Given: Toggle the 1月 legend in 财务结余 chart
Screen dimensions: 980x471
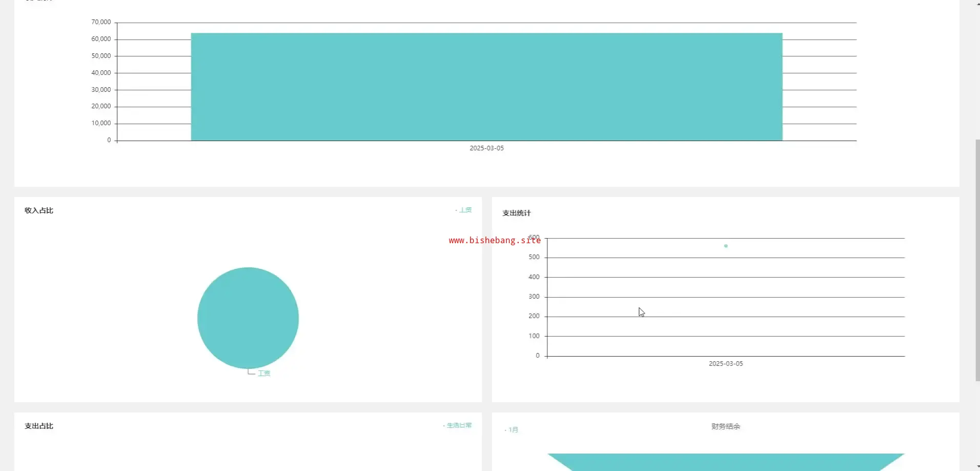Looking at the screenshot, I should 512,430.
